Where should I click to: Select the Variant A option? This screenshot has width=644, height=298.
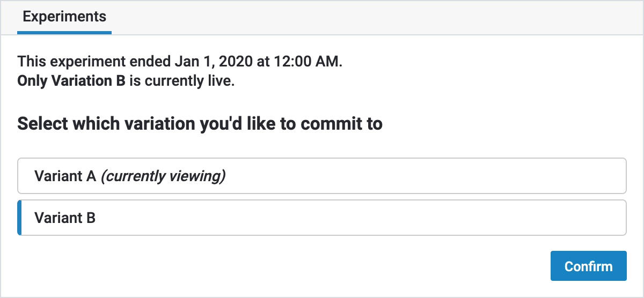pos(321,176)
